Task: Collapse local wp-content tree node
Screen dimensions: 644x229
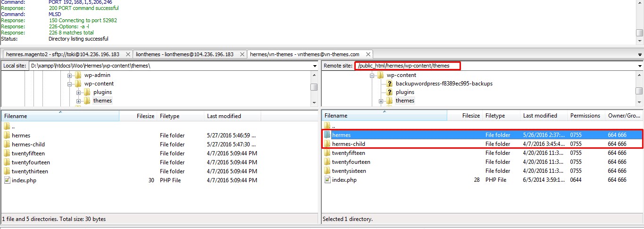Action: pyautogui.click(x=70, y=84)
